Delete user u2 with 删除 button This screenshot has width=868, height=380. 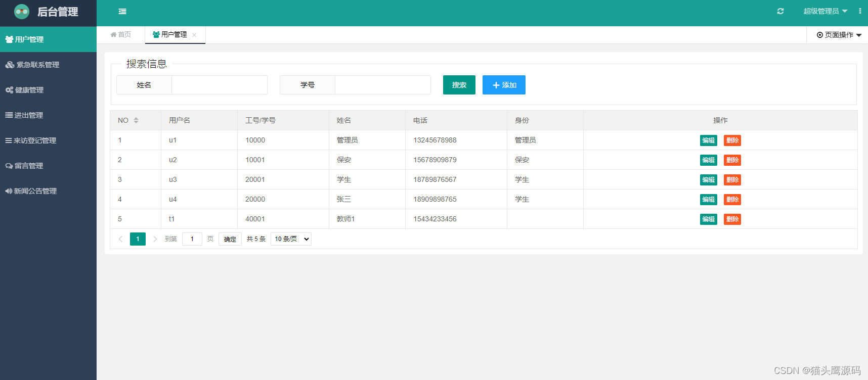point(732,160)
